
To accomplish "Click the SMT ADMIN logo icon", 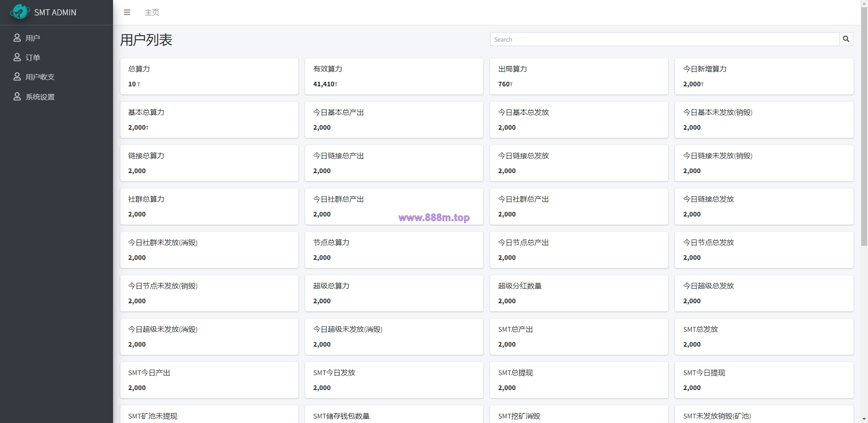I will click(20, 12).
